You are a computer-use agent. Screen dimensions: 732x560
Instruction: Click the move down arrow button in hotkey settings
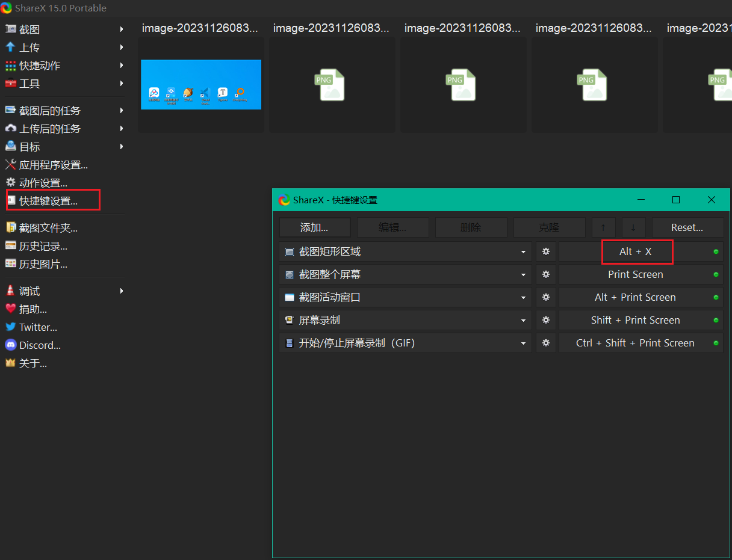click(x=633, y=227)
